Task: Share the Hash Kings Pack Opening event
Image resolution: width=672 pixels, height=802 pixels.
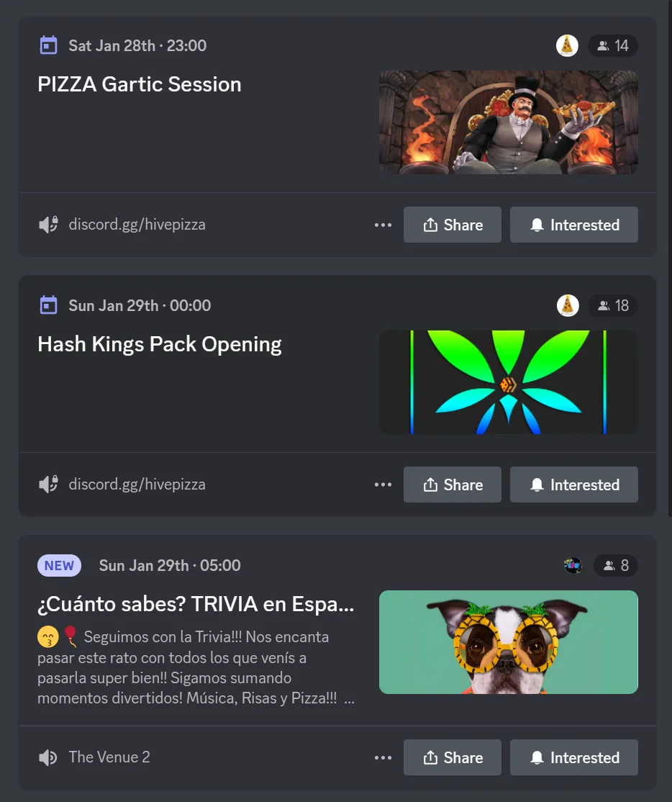Action: point(453,485)
